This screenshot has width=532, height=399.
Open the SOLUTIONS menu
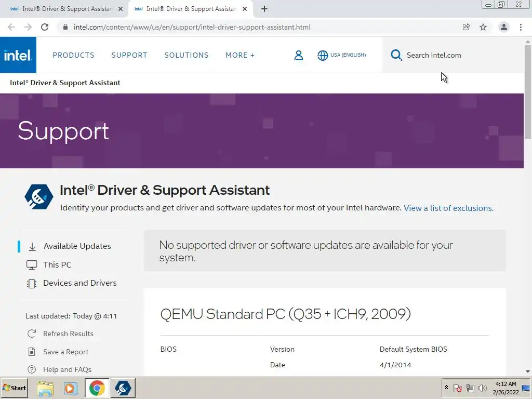(x=187, y=55)
